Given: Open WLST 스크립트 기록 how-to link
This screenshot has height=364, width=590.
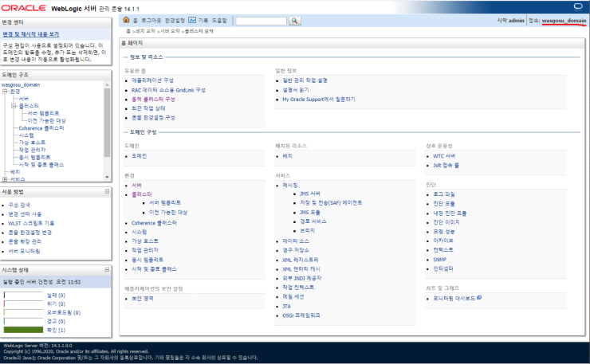Looking at the screenshot, I should coord(31,223).
